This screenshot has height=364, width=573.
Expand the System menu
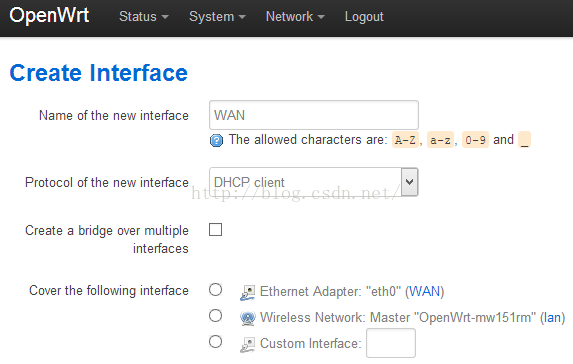pos(217,16)
